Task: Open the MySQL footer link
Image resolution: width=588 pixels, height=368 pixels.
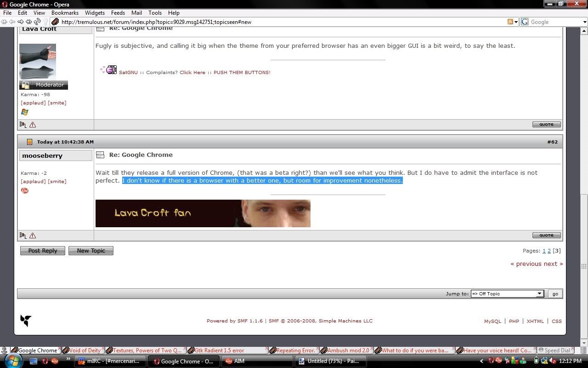Action: pos(492,321)
